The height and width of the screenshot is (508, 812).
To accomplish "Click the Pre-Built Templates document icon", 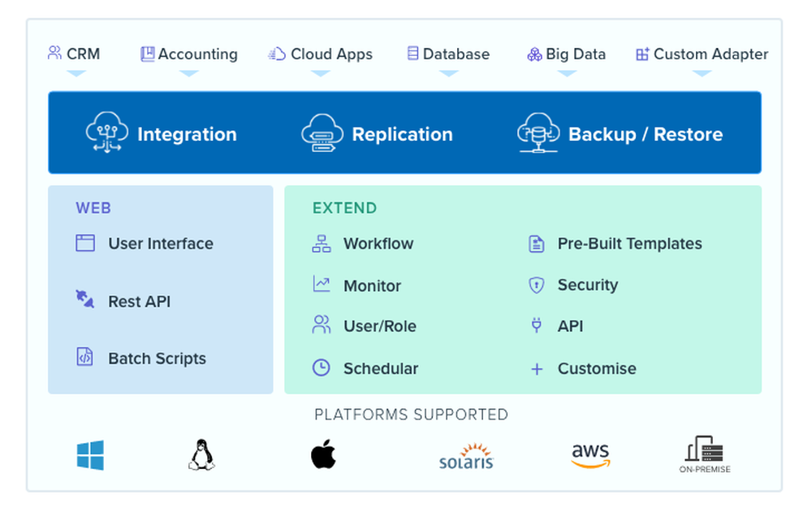I will tap(537, 244).
